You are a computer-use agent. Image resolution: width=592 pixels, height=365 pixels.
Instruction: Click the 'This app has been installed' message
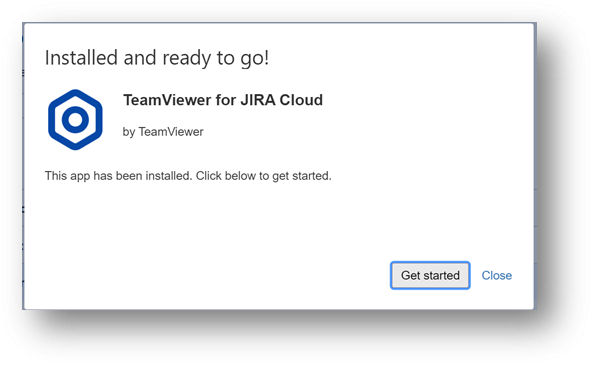point(119,176)
